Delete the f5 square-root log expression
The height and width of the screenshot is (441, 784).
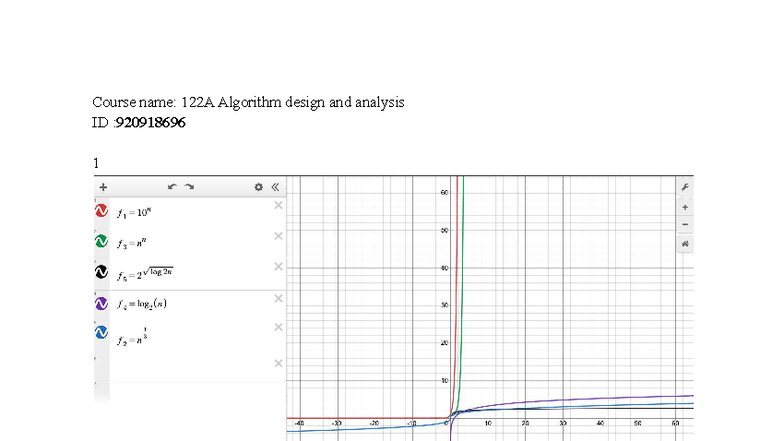pyautogui.click(x=278, y=266)
